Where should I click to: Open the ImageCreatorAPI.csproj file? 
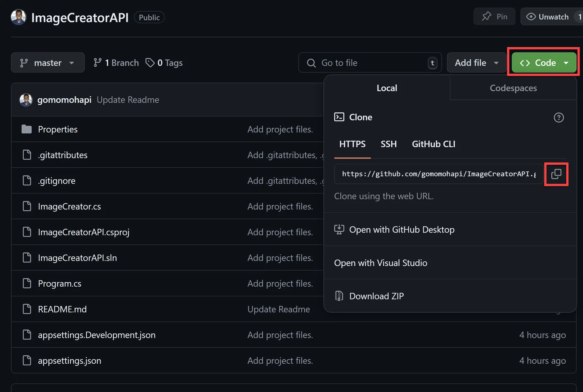84,232
